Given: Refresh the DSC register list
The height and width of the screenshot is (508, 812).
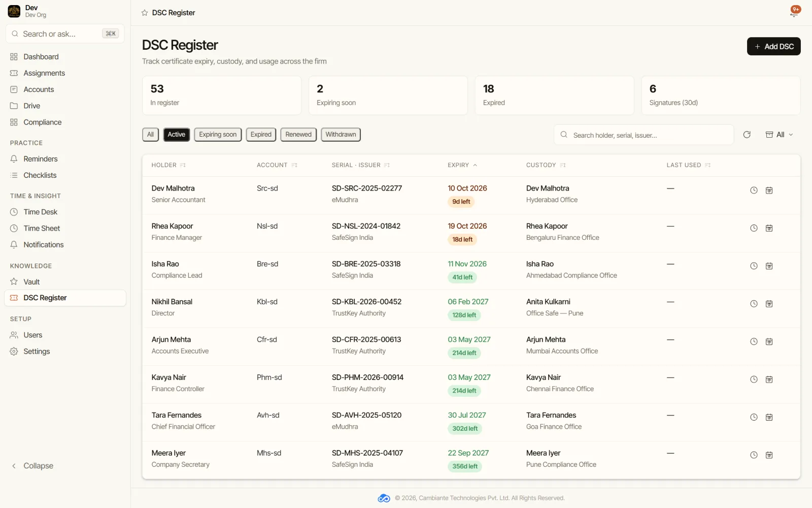Looking at the screenshot, I should 747,135.
